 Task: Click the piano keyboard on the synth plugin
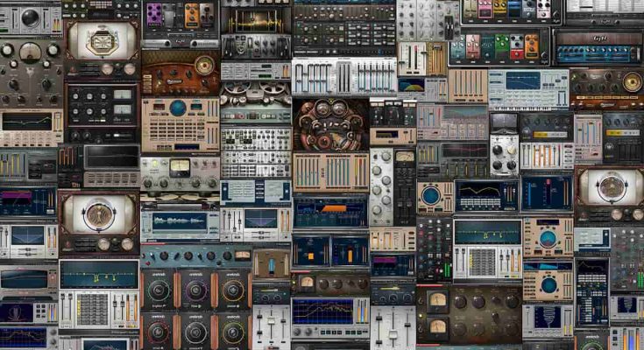522,109
